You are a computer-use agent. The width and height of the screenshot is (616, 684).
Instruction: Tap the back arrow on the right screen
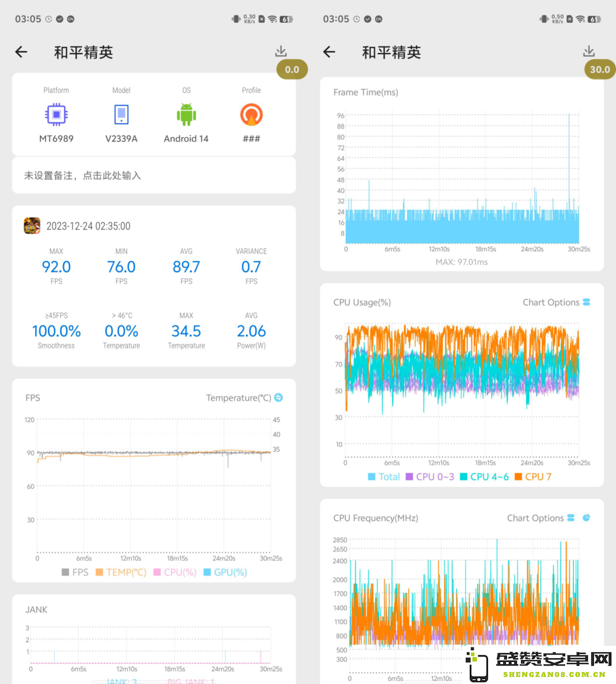click(329, 52)
